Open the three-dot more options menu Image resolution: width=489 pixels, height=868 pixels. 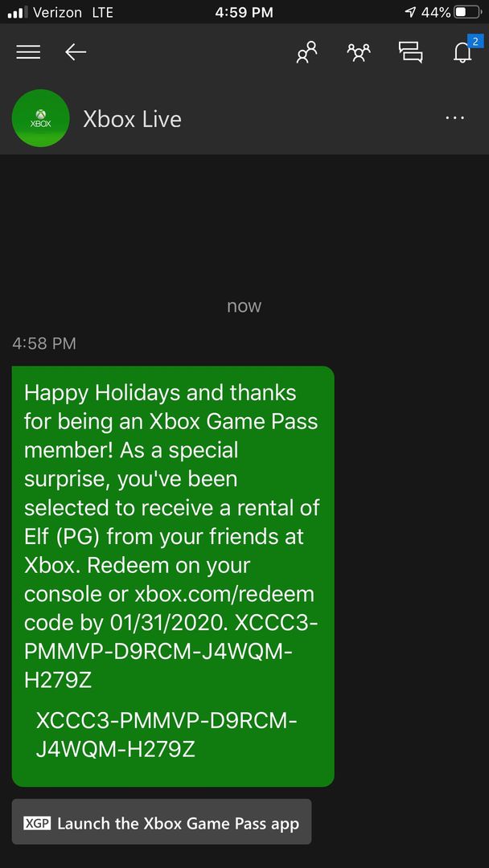click(x=454, y=117)
